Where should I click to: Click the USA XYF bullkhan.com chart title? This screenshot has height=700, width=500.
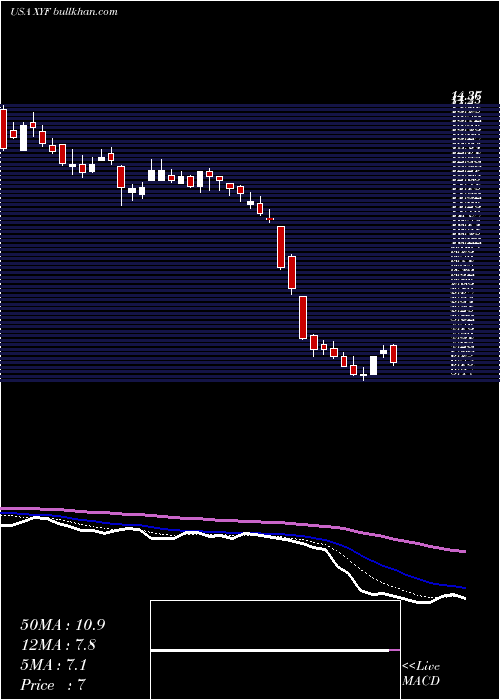64,12
